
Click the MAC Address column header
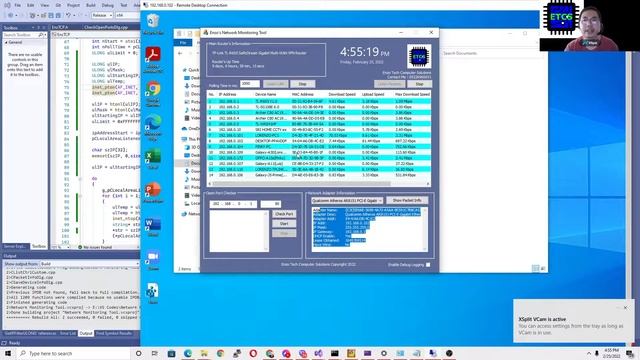pyautogui.click(x=303, y=94)
